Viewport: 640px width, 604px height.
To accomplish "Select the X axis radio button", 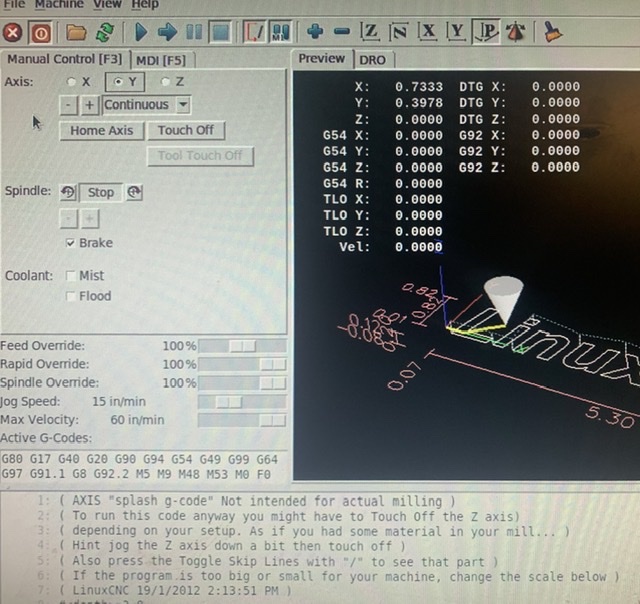I will [x=71, y=82].
